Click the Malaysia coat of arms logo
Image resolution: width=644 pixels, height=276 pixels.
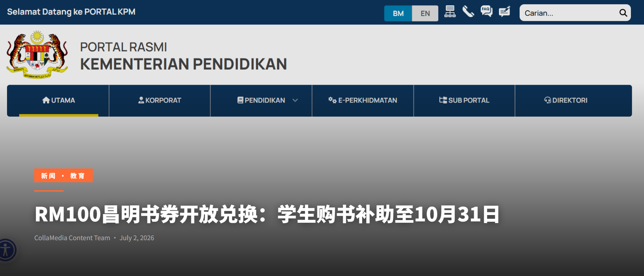click(37, 54)
